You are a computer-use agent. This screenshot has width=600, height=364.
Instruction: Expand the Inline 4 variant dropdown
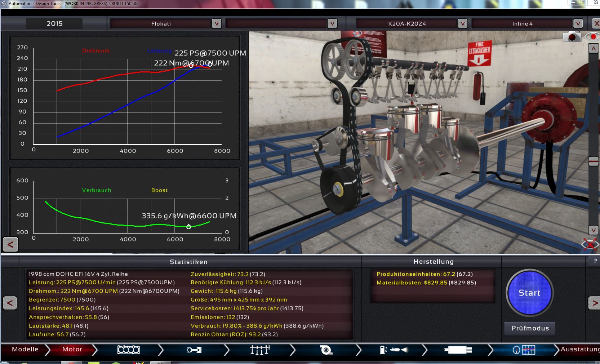pyautogui.click(x=578, y=23)
